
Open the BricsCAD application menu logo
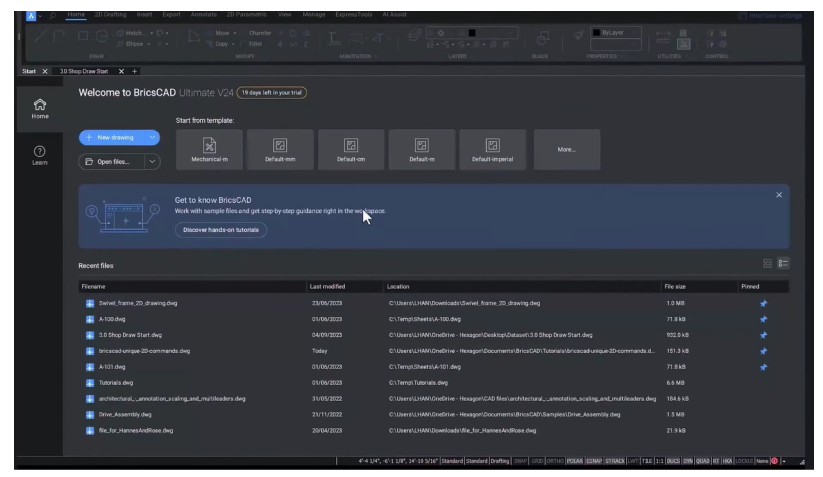(x=31, y=16)
